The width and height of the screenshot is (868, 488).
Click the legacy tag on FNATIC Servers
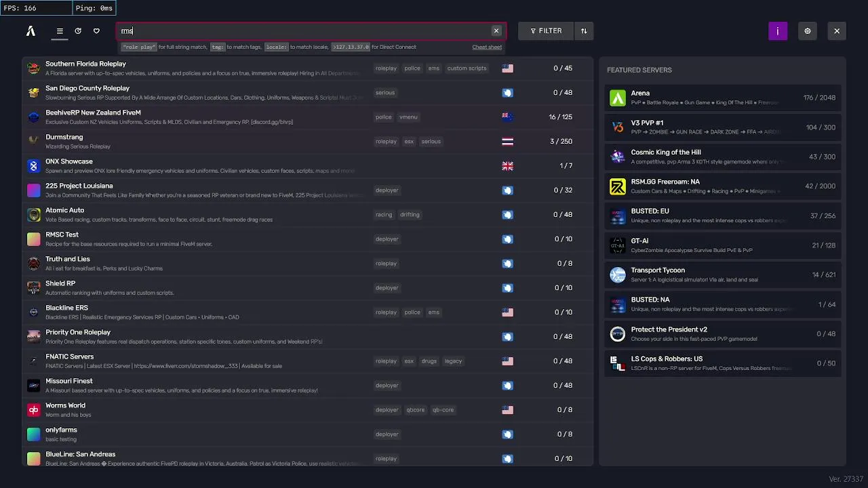(453, 361)
